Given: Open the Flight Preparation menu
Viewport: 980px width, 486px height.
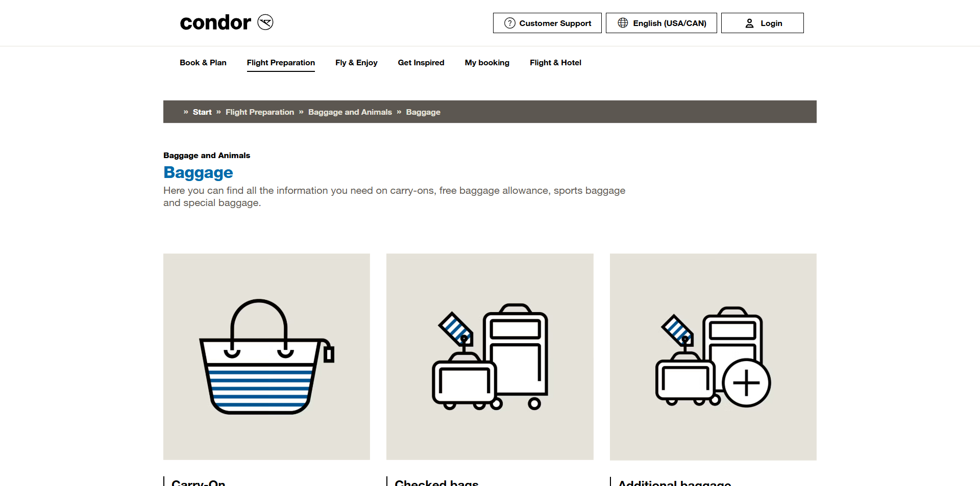Looking at the screenshot, I should coord(281,63).
